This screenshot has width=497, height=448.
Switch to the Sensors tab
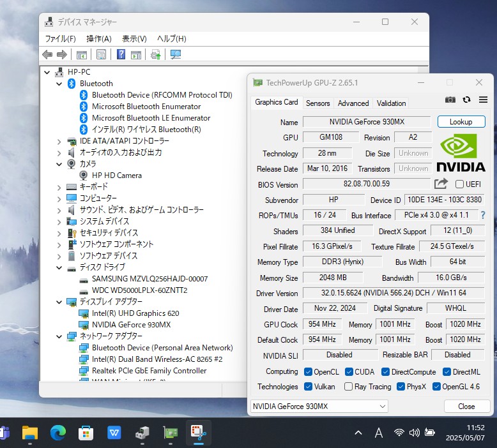coord(317,103)
